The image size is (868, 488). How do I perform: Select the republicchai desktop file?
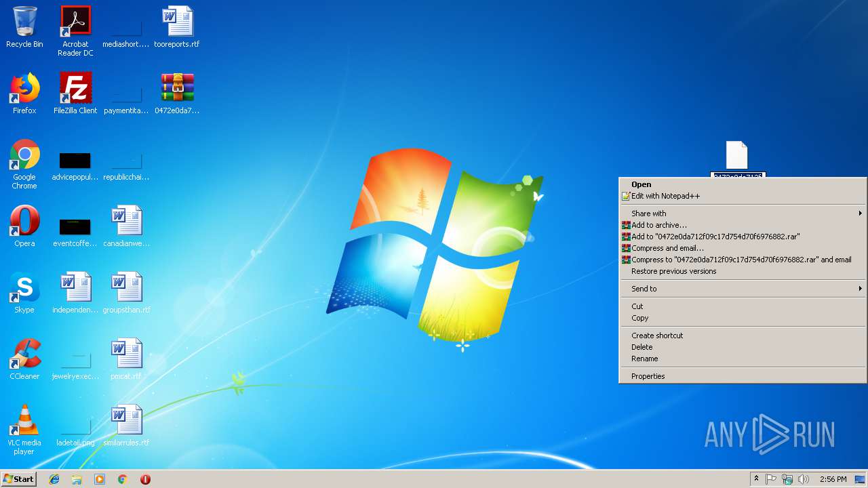[126, 164]
